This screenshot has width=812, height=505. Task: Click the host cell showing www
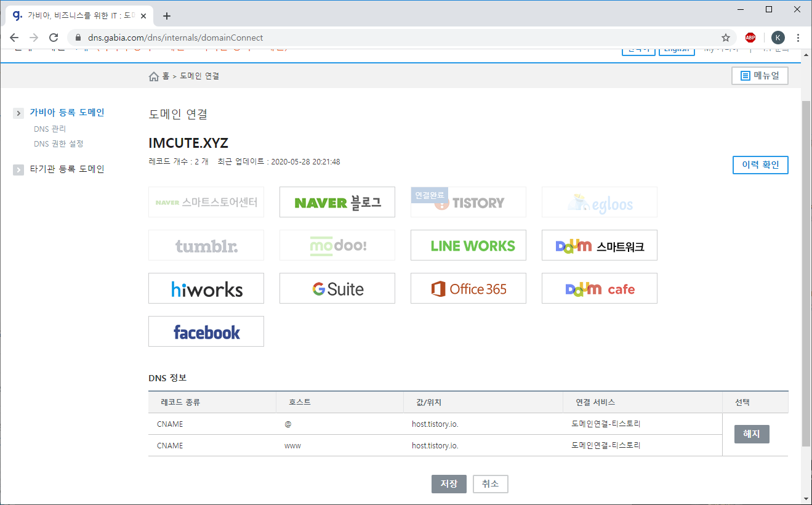(x=292, y=446)
